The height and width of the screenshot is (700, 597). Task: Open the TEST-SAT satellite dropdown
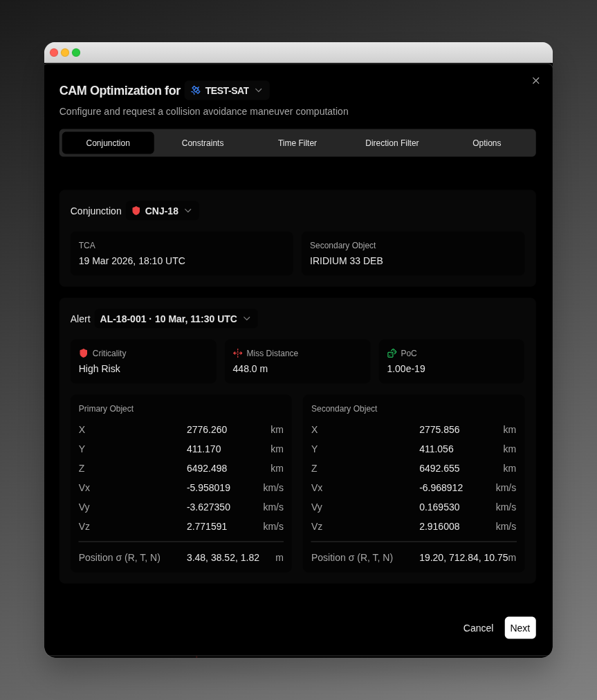(227, 90)
